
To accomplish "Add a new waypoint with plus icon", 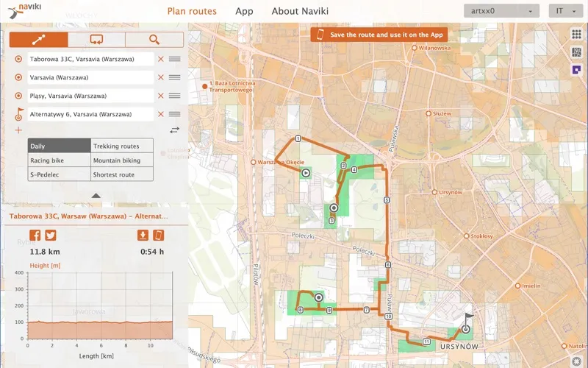I will [18, 130].
